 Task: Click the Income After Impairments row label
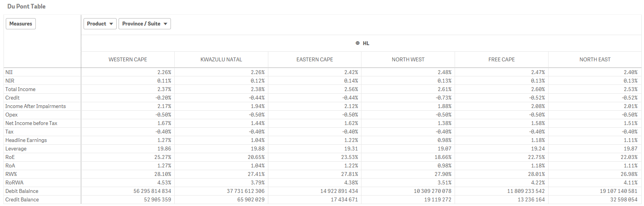[35, 106]
